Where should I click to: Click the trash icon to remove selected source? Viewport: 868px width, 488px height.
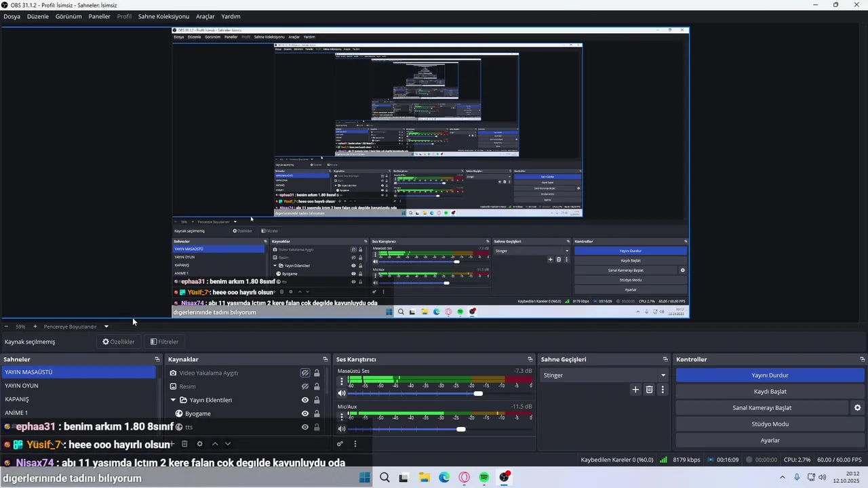184,444
